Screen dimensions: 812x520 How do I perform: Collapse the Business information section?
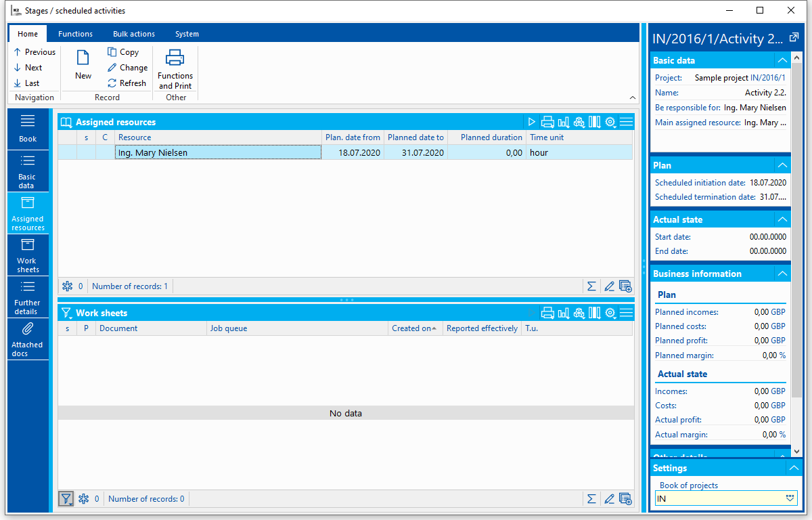[x=782, y=274]
